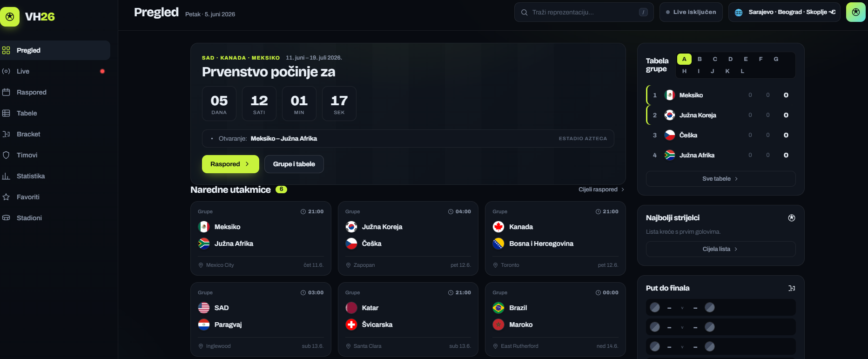Click Meksiko row in group table

[x=720, y=95]
